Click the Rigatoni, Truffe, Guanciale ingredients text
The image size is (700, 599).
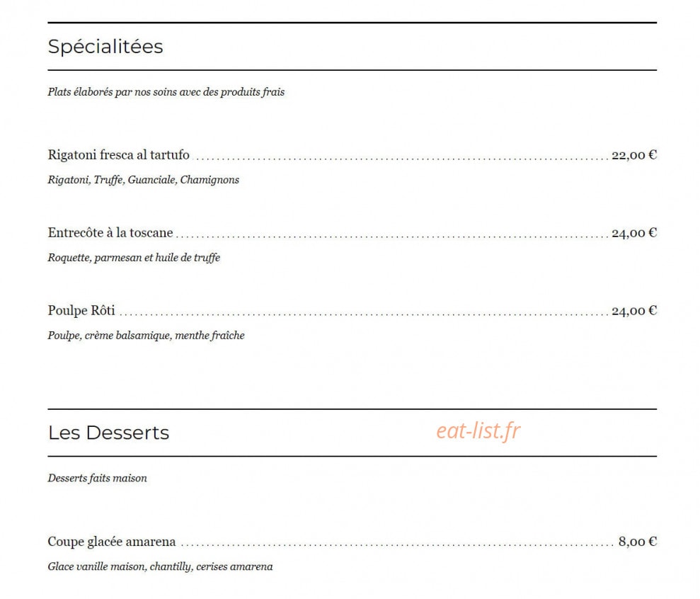pyautogui.click(x=143, y=180)
